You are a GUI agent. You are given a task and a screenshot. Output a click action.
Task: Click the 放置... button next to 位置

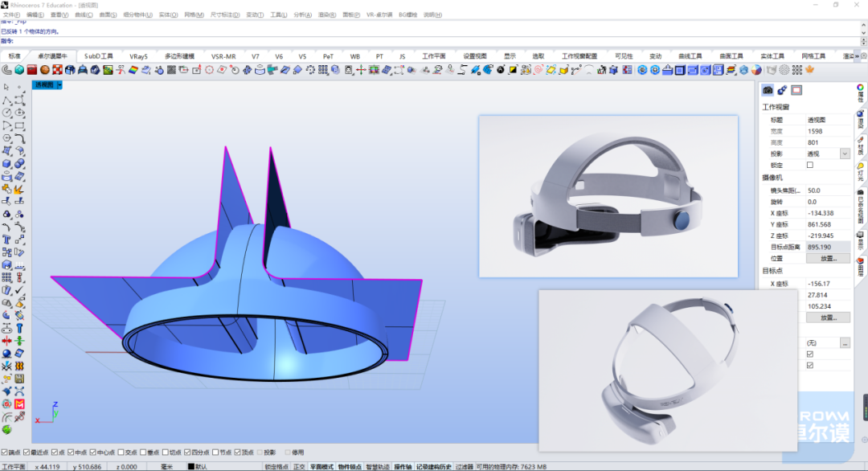(828, 259)
